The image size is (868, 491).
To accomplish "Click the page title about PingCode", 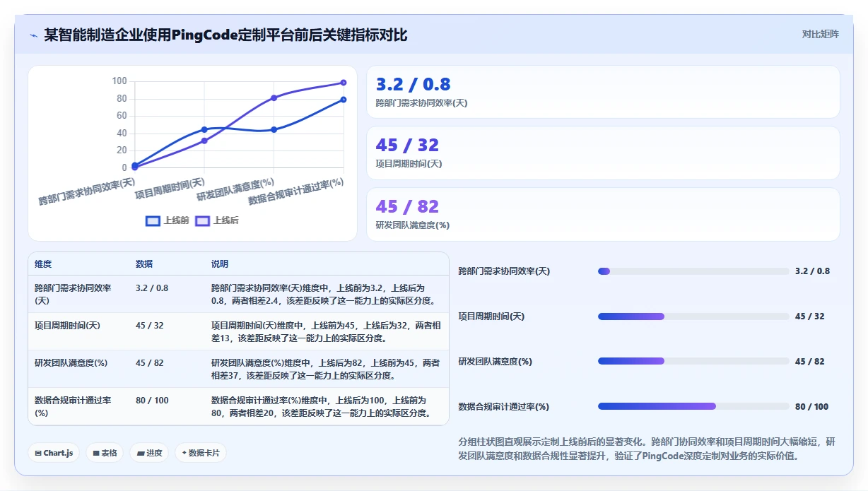I will [x=225, y=35].
